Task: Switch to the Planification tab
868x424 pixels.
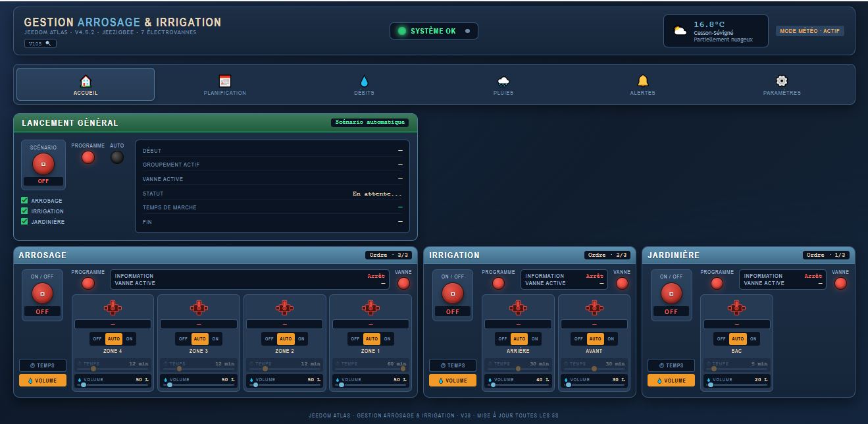Action: point(225,85)
